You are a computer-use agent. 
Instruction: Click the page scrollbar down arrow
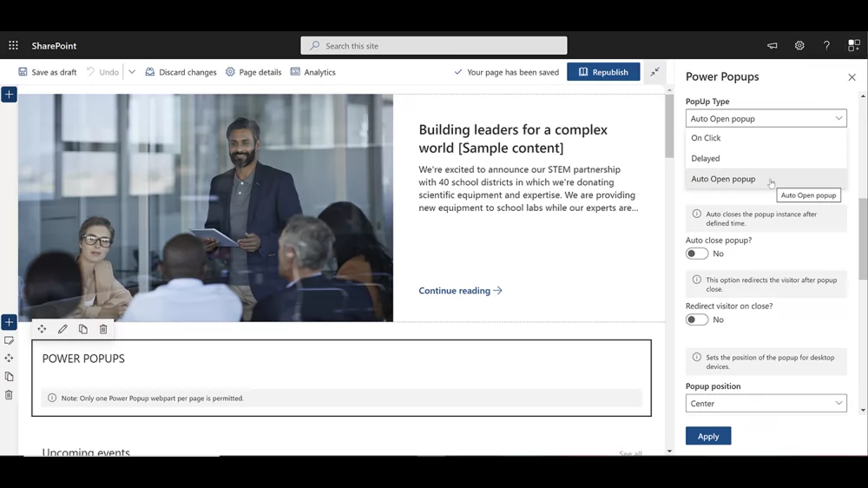point(669,451)
